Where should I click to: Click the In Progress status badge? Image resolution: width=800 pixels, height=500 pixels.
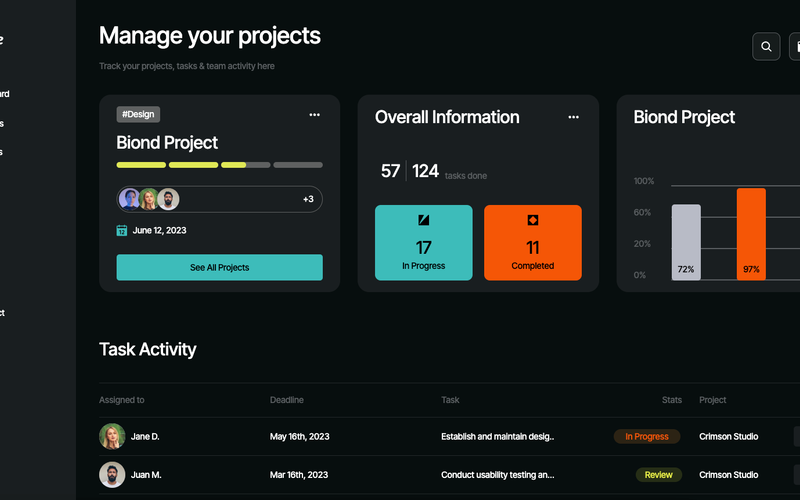(647, 436)
